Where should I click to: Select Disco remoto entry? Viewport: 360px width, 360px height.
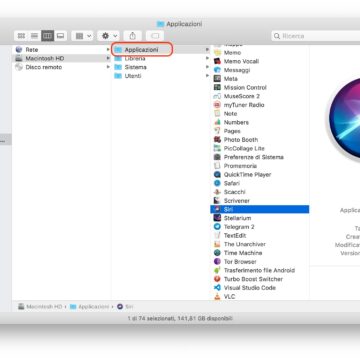click(61, 67)
